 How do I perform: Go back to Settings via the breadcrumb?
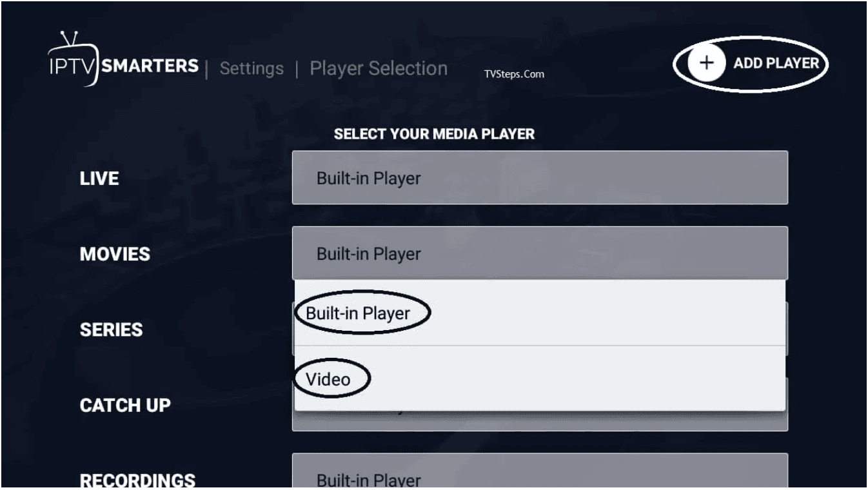(252, 68)
